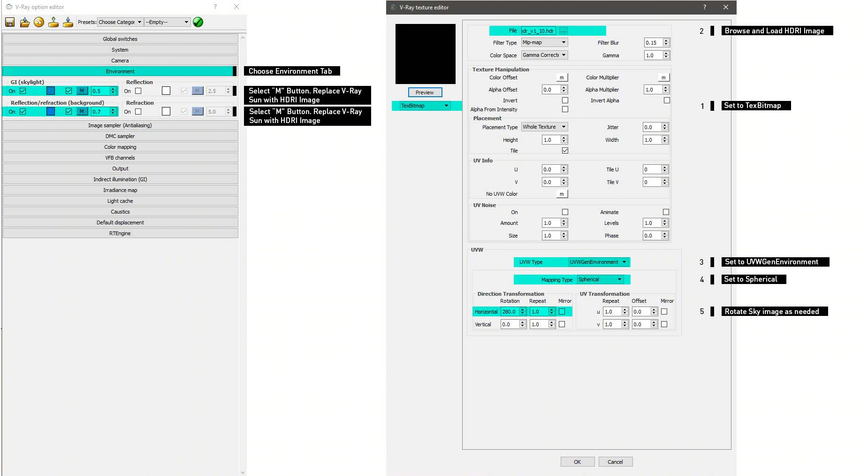The image size is (868, 476).
Task: Open the Environment rollout tab
Action: pyautogui.click(x=120, y=71)
